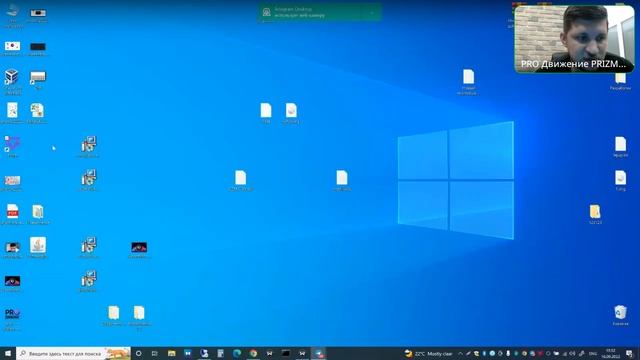Select the red PDF file desktop icon
The image size is (640, 360).
(12, 214)
